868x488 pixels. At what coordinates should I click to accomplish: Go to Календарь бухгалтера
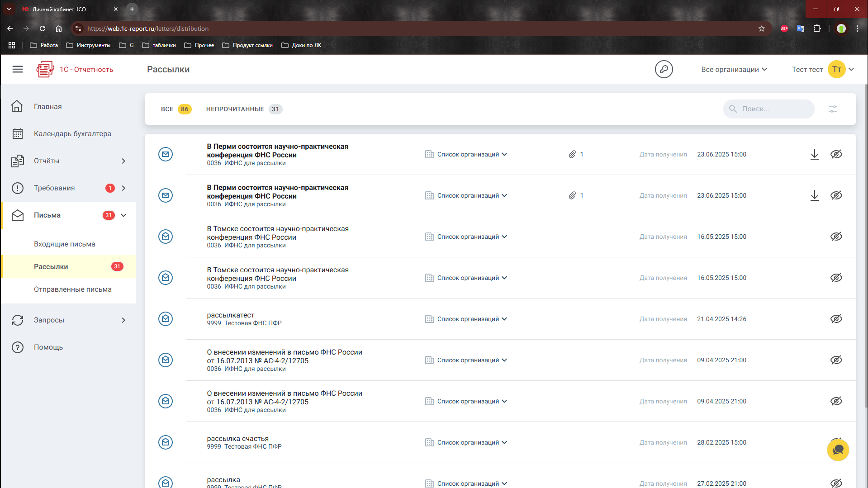(72, 134)
